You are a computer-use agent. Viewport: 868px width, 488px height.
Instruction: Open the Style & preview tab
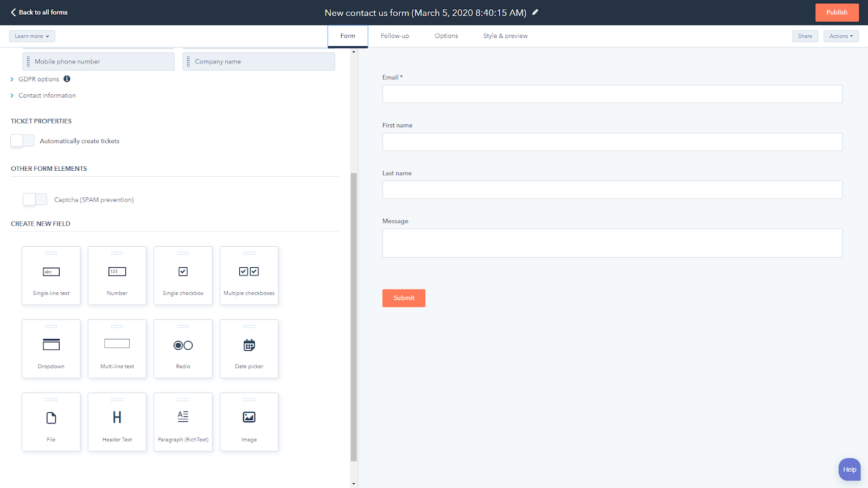click(x=505, y=36)
